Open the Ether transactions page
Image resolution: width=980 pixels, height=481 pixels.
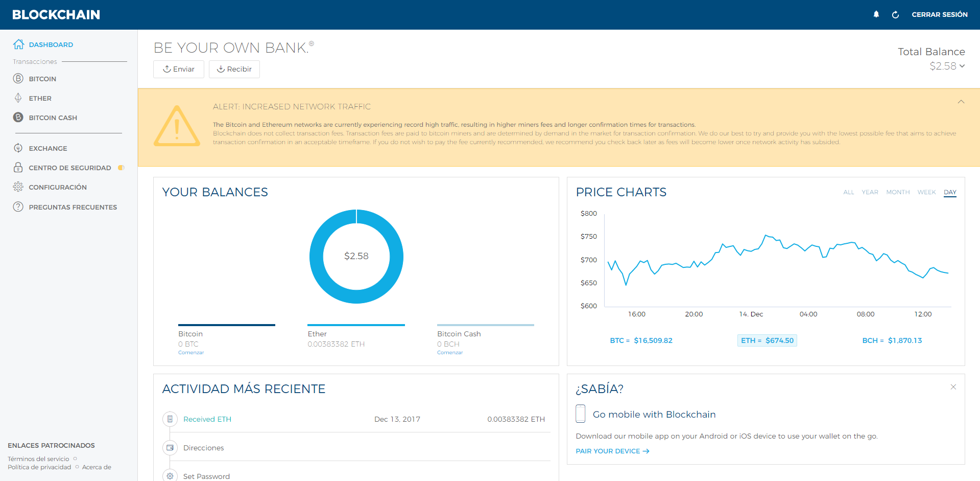tap(40, 98)
